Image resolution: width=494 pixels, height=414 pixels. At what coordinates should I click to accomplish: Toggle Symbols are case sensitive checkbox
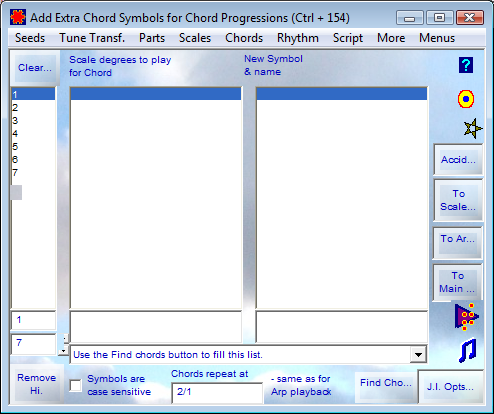click(x=76, y=386)
